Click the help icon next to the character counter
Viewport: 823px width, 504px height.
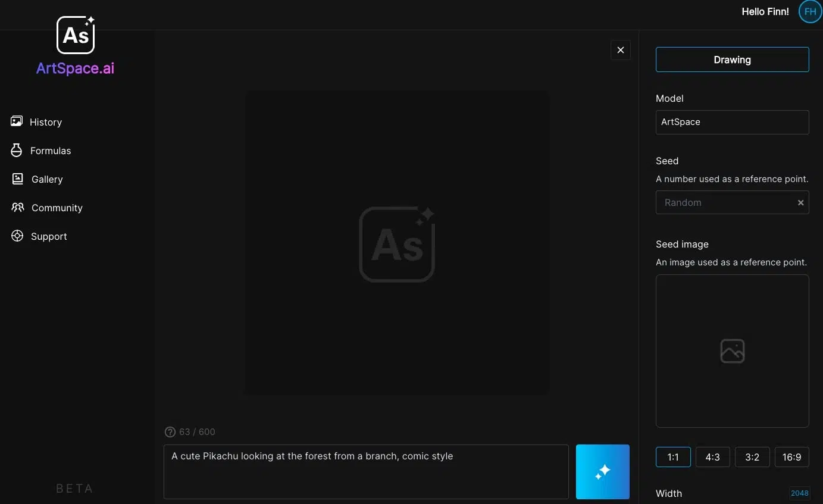click(x=171, y=432)
